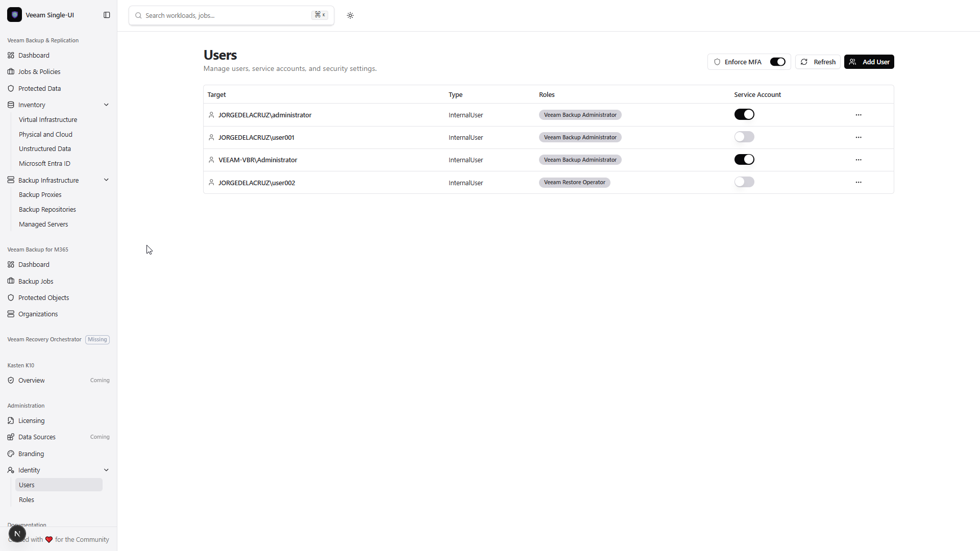Click the Add User button

[x=869, y=62]
